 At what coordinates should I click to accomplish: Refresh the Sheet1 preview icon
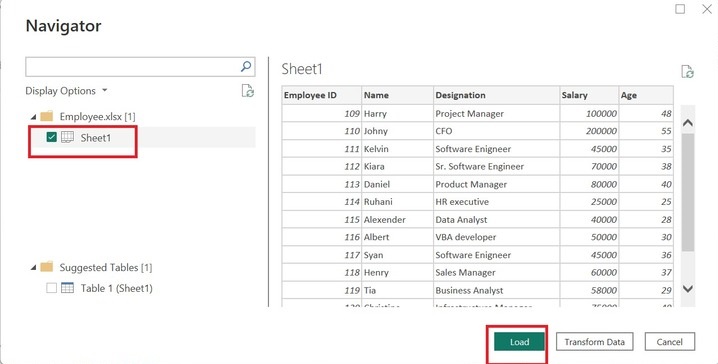point(687,72)
